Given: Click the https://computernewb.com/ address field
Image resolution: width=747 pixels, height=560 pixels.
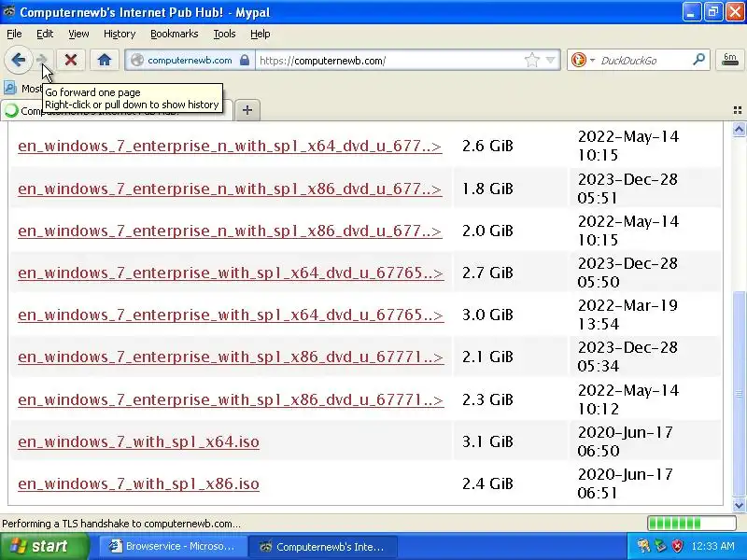Looking at the screenshot, I should pyautogui.click(x=388, y=61).
